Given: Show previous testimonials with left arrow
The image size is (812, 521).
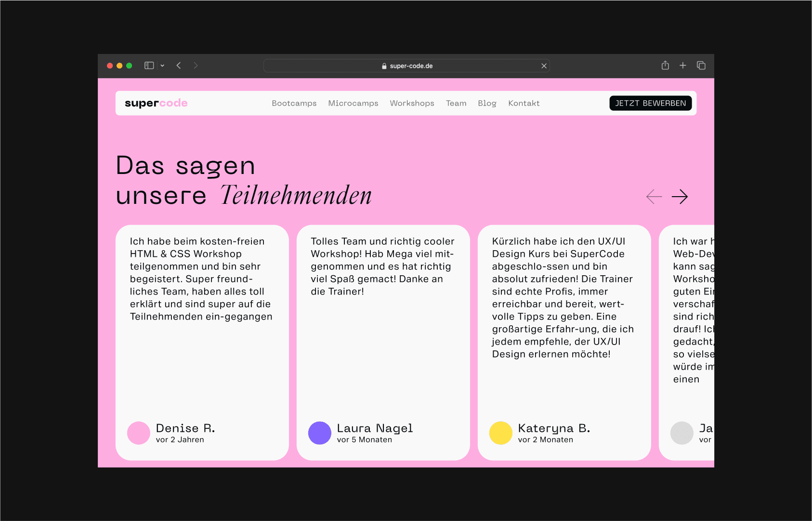Looking at the screenshot, I should click(654, 197).
